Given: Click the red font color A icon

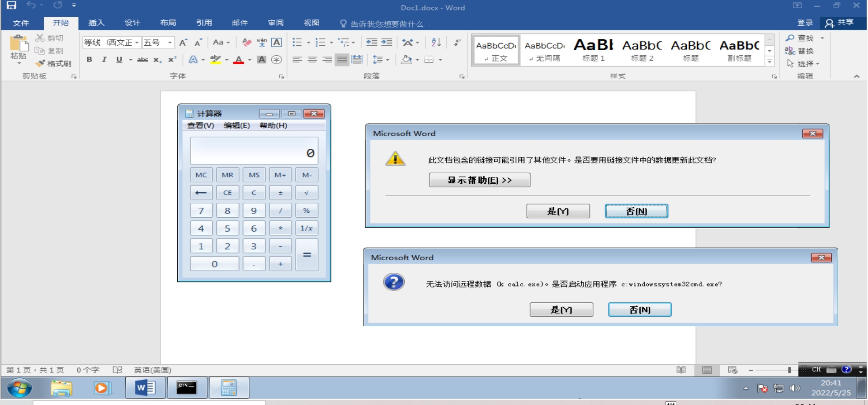Looking at the screenshot, I should coord(239,59).
